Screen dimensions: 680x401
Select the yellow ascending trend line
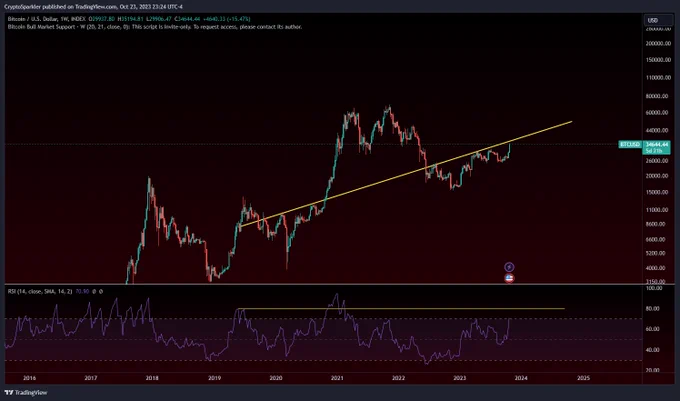pos(406,174)
